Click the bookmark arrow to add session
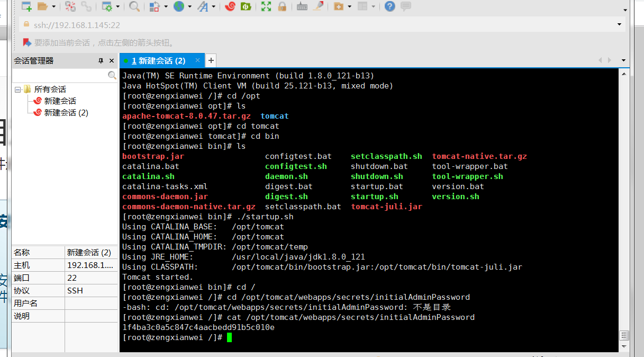644x357 pixels. (27, 42)
